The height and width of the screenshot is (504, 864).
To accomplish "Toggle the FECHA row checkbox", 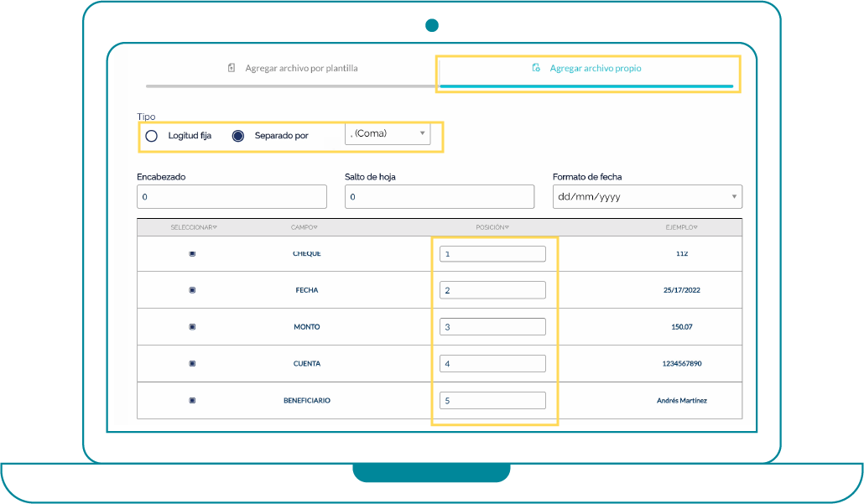I will 192,290.
